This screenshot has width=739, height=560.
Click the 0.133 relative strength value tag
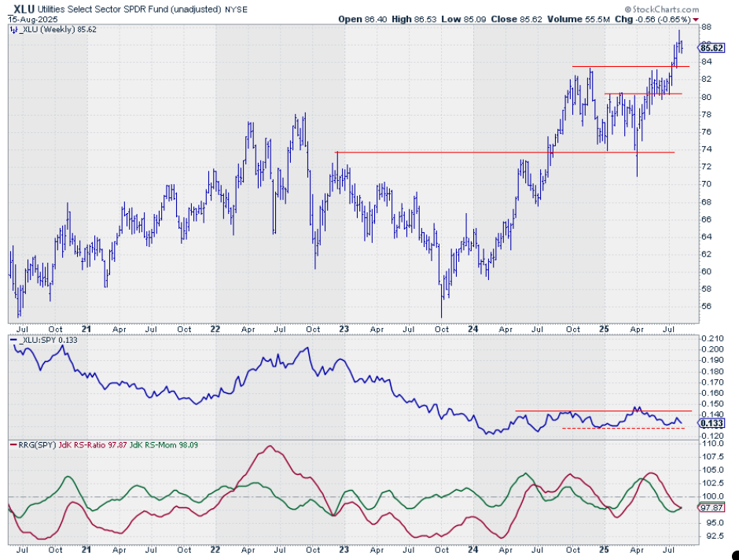pos(711,423)
